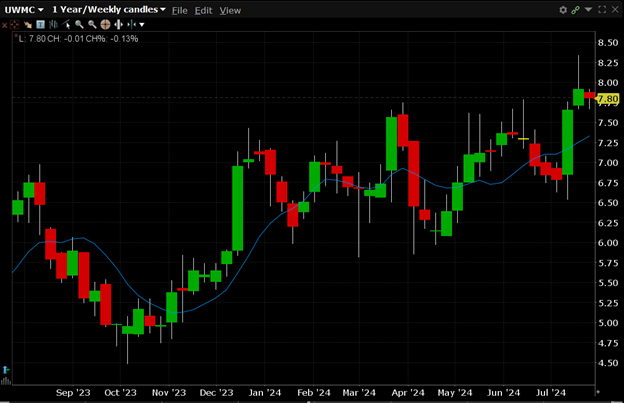The height and width of the screenshot is (403, 624).
Task: Click the 5.00 price axis label
Action: (608, 323)
